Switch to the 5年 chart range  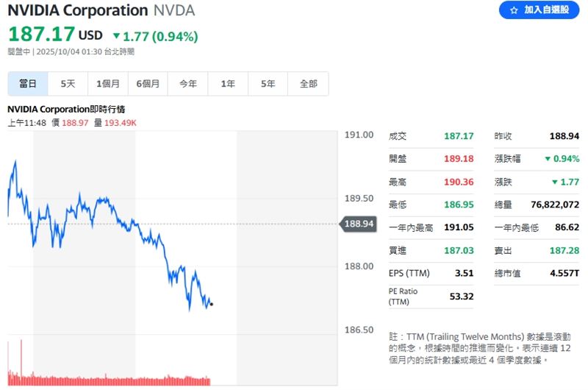(x=268, y=84)
